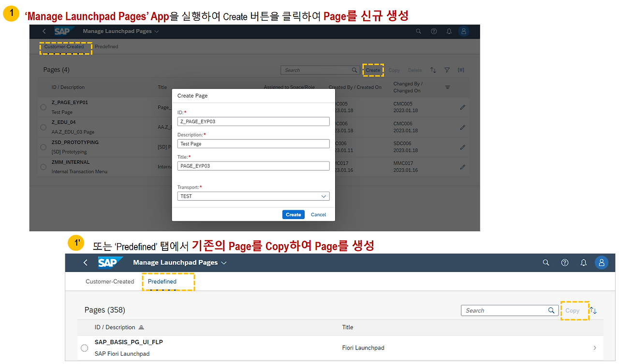The width and height of the screenshot is (619, 364).
Task: Select the Z_EDU_04 row radio button
Action: pyautogui.click(x=44, y=128)
